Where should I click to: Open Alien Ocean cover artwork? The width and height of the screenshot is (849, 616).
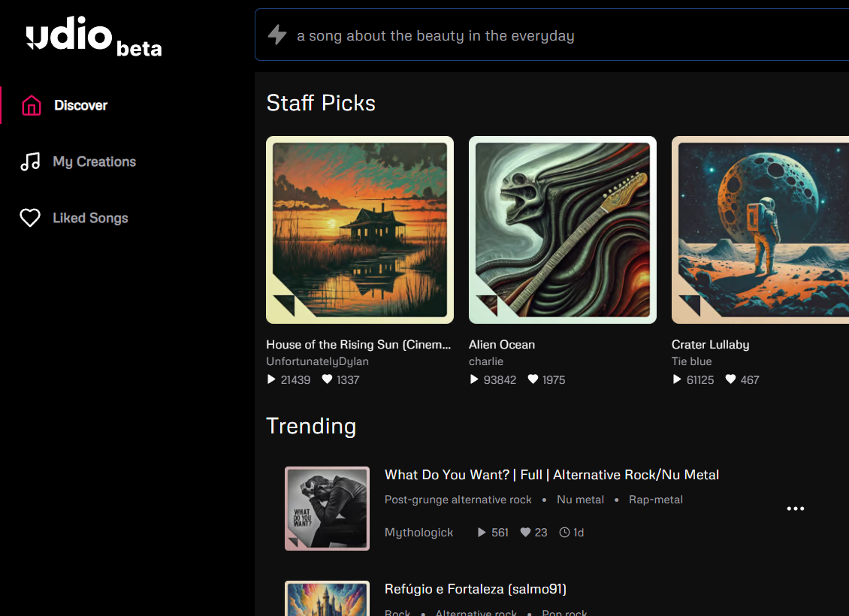563,229
